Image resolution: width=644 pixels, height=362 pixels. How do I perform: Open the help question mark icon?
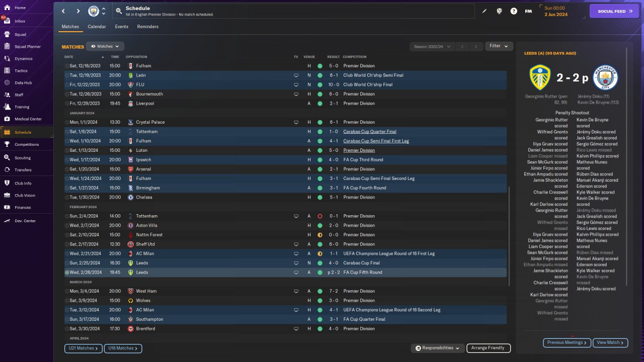pyautogui.click(x=514, y=11)
